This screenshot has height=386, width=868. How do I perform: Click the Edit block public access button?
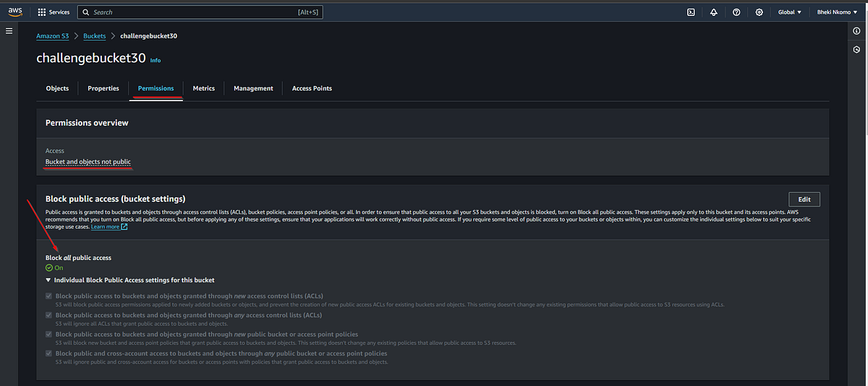pos(804,199)
